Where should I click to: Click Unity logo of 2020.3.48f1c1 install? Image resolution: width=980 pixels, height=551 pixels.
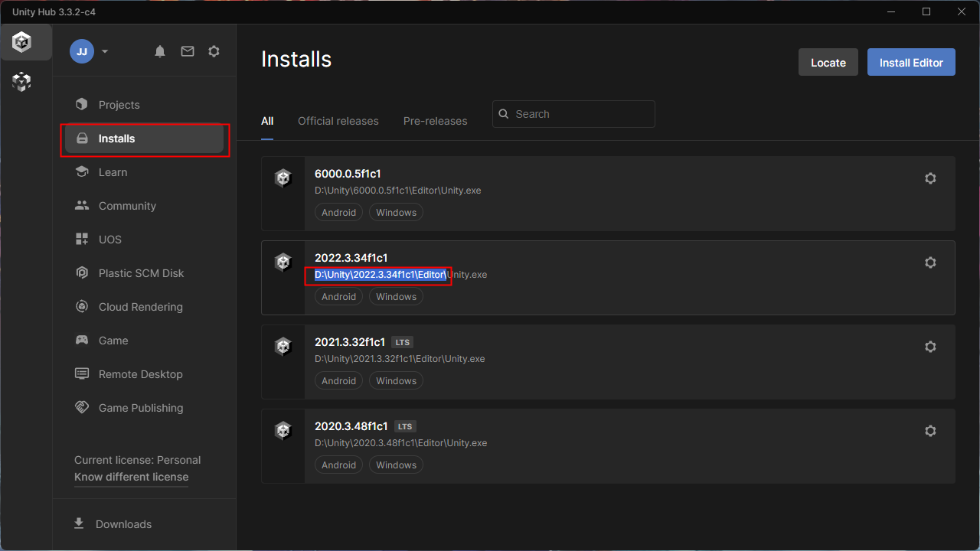pyautogui.click(x=283, y=431)
